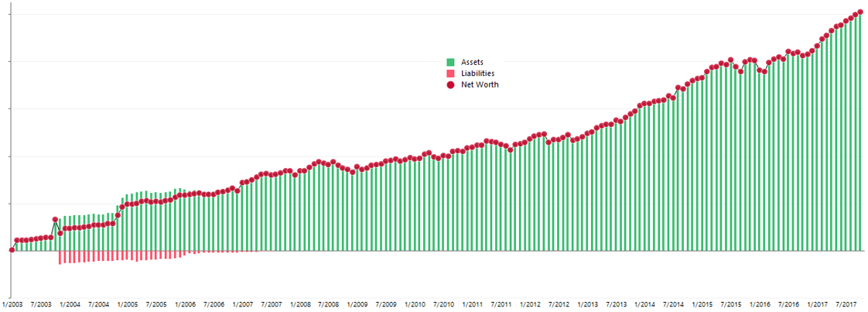The height and width of the screenshot is (312, 868).
Task: Click the last Net Worth point at chart's right end
Action: 860,12
